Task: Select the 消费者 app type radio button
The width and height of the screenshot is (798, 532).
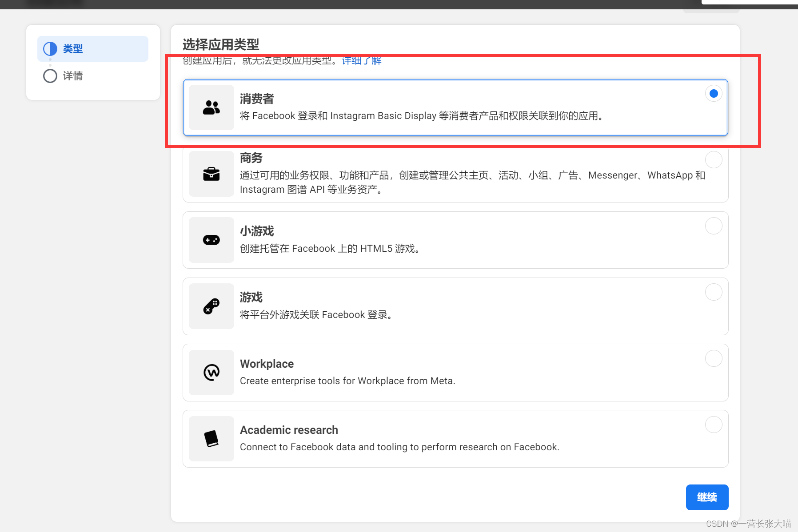Action: click(713, 93)
